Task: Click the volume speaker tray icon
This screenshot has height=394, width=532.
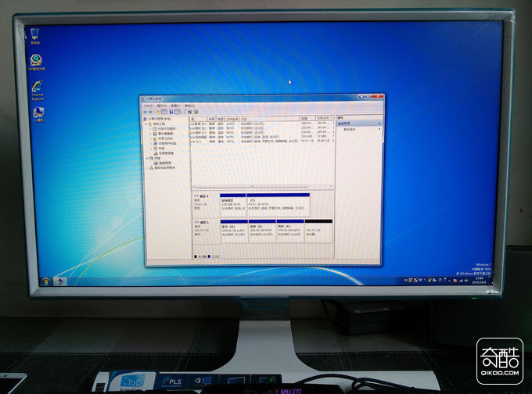Action: tap(466, 281)
